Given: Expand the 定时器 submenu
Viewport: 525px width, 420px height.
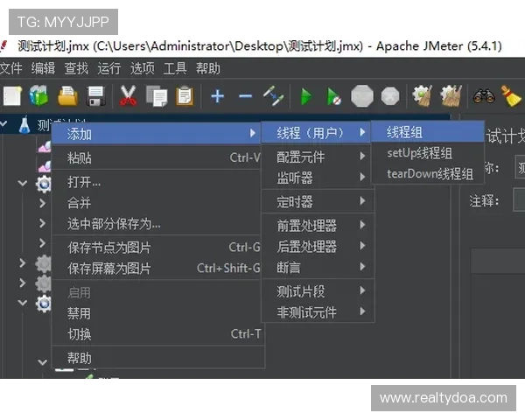Looking at the screenshot, I should click(x=317, y=201).
